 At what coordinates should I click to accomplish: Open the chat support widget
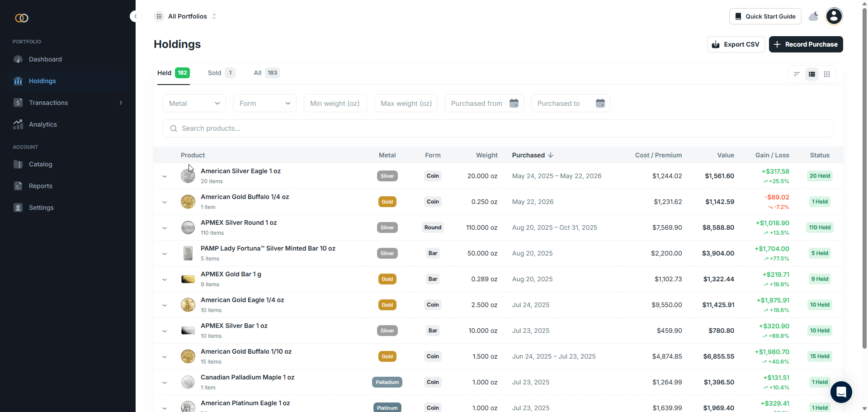841,392
